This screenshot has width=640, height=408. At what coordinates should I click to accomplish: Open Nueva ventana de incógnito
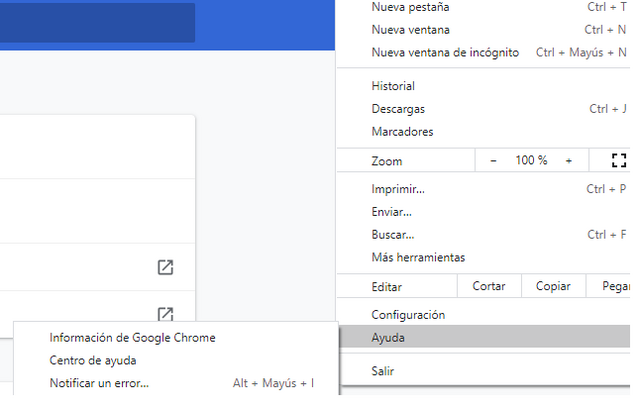483,53
